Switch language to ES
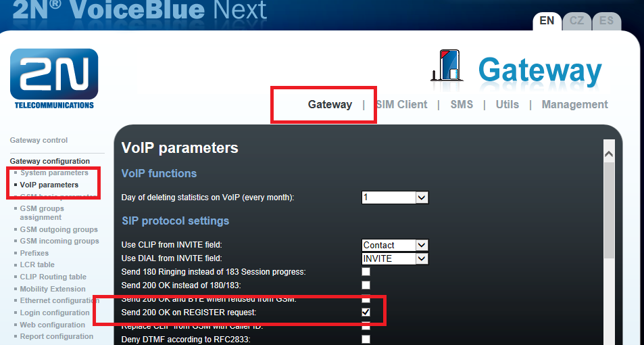 (x=606, y=21)
